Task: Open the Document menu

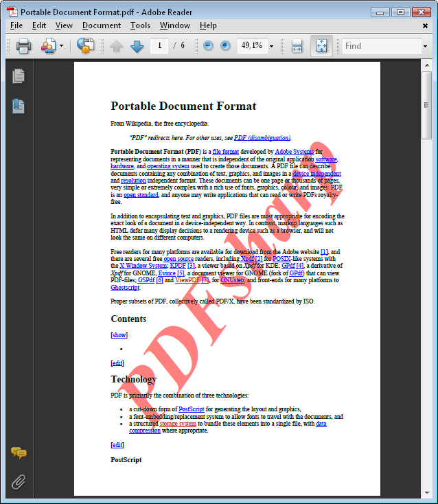Action: (101, 25)
